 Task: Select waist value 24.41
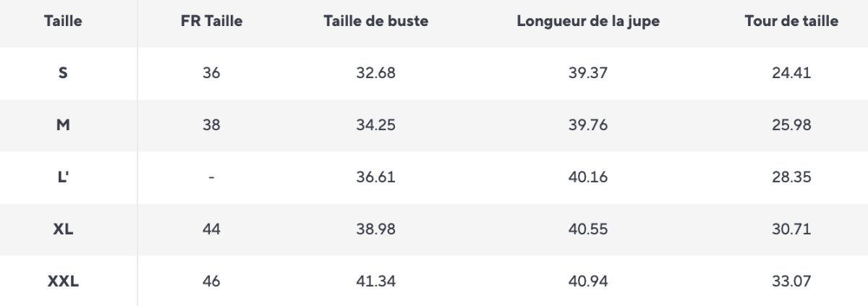791,73
